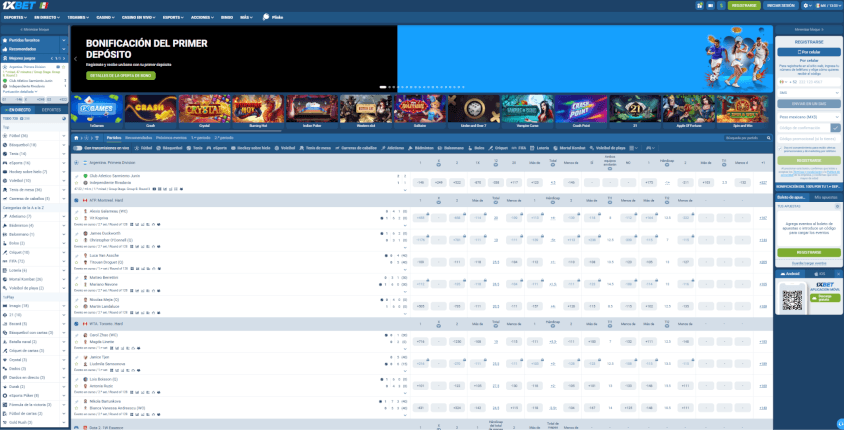
Task: Filter live events by Carreras de caballos
Action: (356, 147)
